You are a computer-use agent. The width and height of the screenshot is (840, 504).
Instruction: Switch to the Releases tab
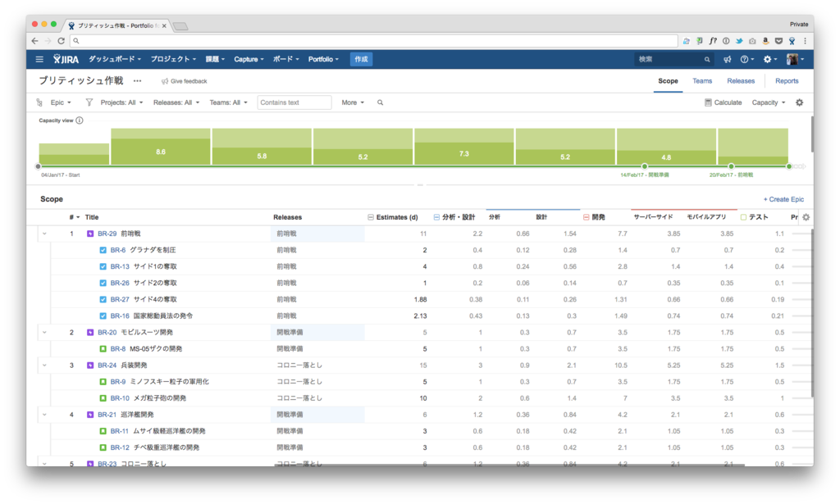click(741, 81)
